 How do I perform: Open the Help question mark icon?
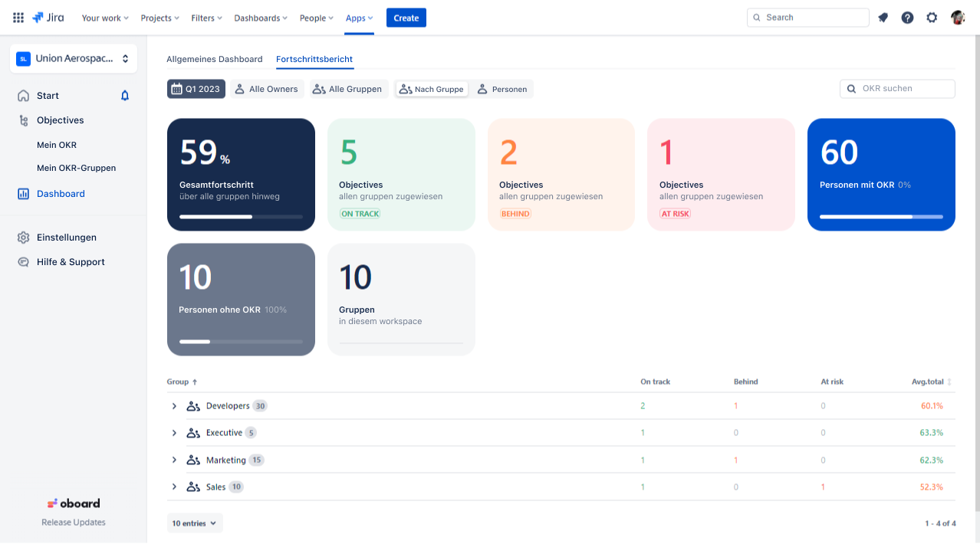point(907,18)
